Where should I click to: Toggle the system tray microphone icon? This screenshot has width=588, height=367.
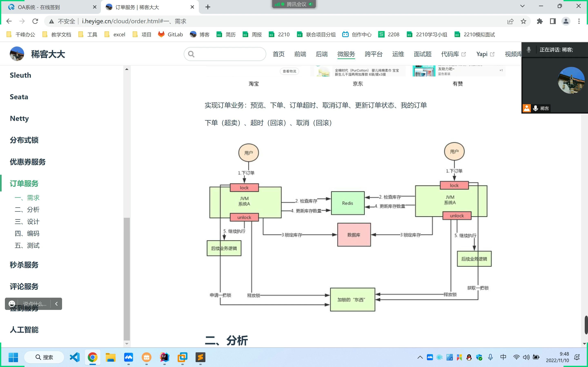(490, 357)
